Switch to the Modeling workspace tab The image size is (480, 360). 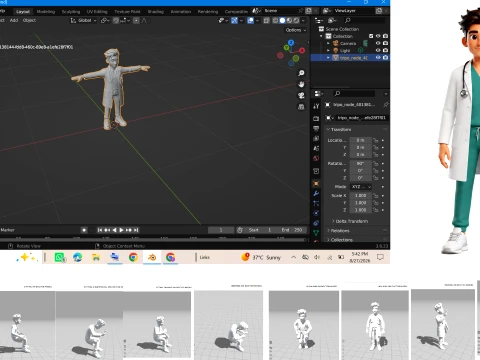click(46, 12)
